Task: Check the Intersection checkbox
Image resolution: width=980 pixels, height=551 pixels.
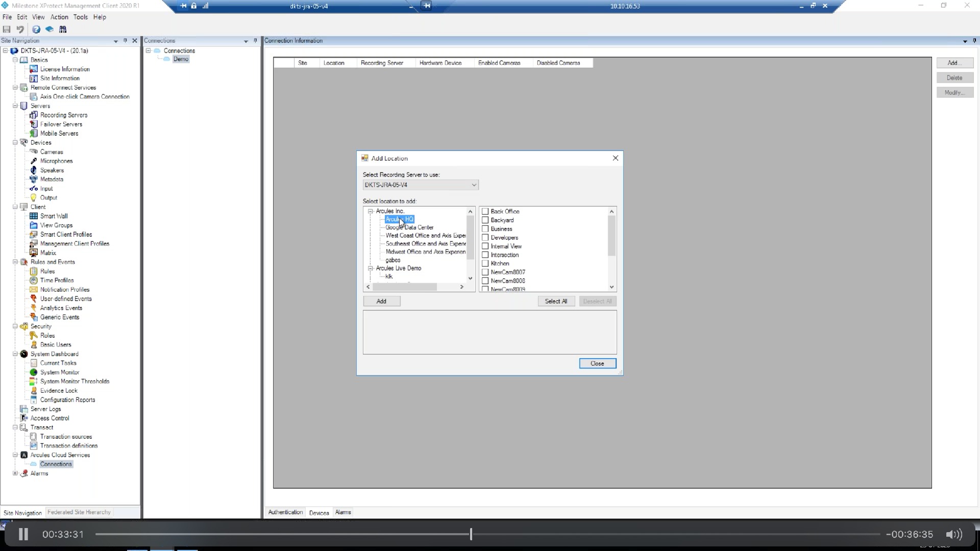Action: pos(485,255)
